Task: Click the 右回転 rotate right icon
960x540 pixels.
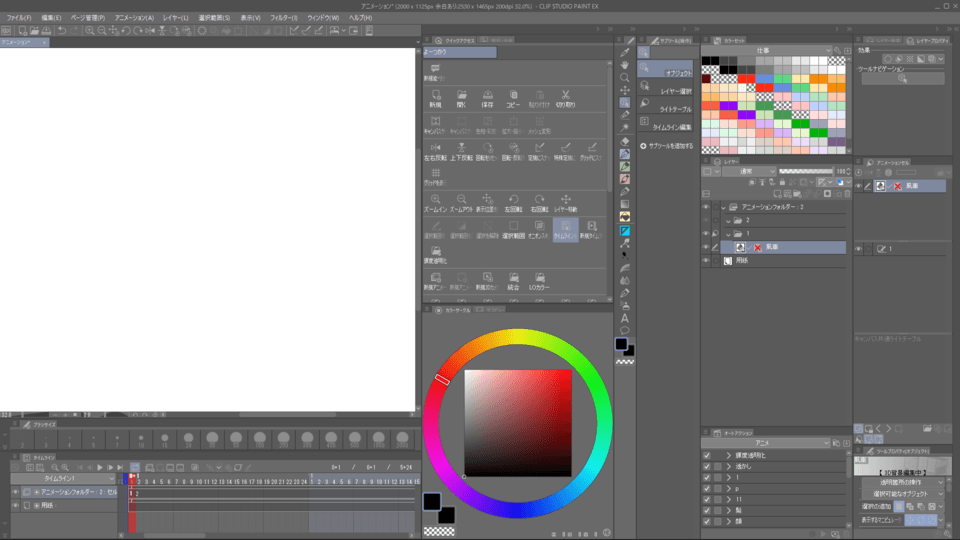Action: click(539, 203)
